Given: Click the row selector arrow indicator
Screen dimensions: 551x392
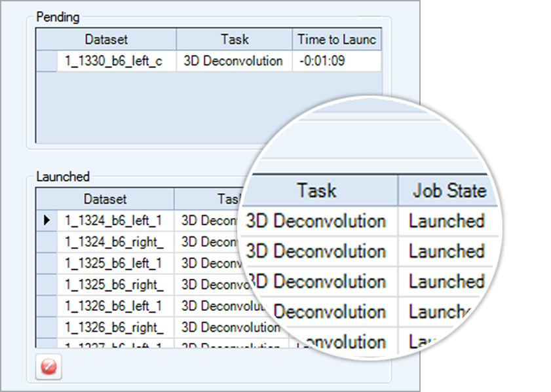Looking at the screenshot, I should (45, 221).
